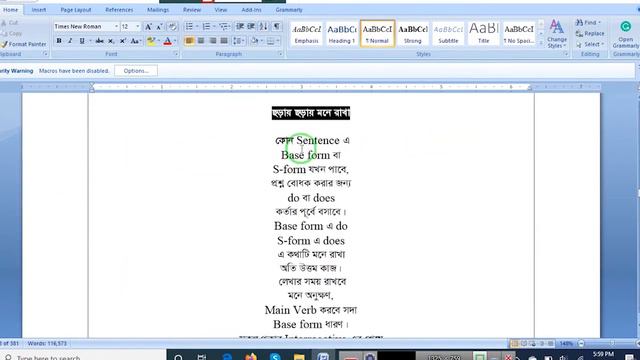Expand underline style dropdown arrow
The height and width of the screenshot is (360, 640).
[x=90, y=41]
